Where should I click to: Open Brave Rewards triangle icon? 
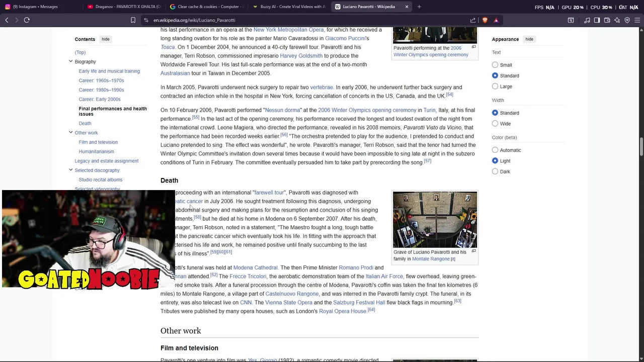click(x=496, y=20)
